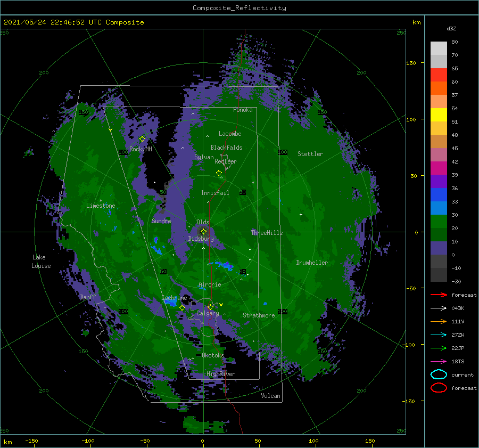
Task: Click the dBZ legend heading
Action: click(451, 28)
